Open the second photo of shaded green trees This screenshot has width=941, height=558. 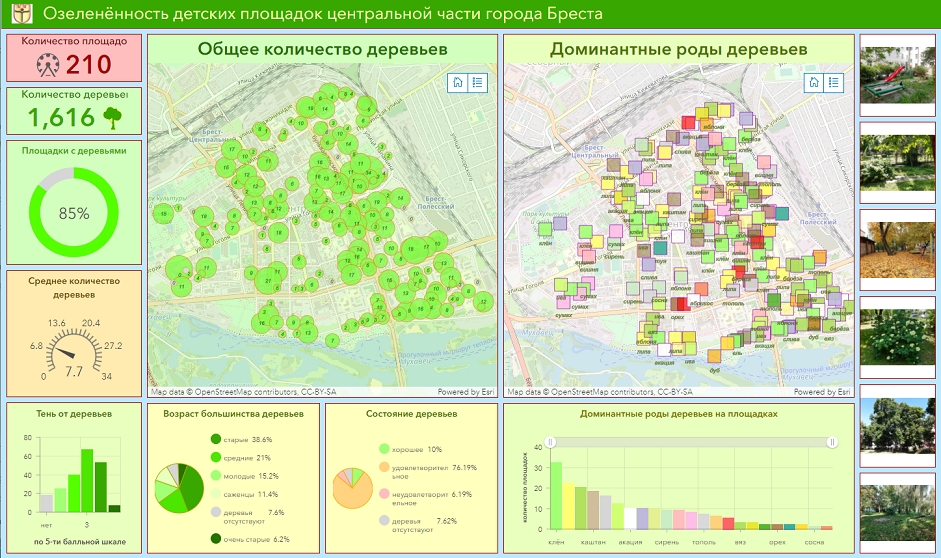[897, 163]
